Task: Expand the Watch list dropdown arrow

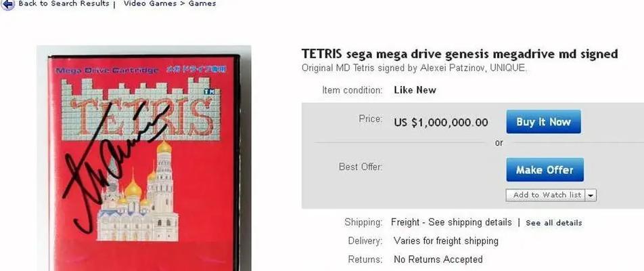Action: pos(591,195)
